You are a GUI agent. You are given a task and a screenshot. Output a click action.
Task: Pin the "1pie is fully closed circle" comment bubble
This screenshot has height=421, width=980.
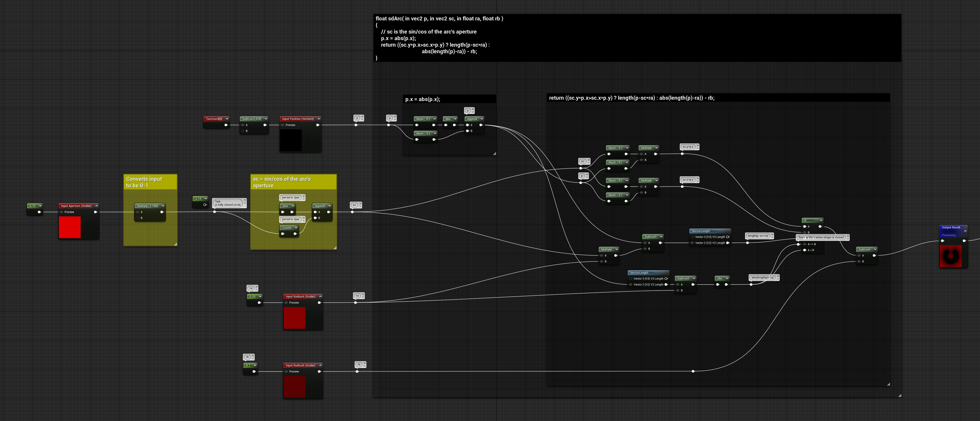(245, 200)
